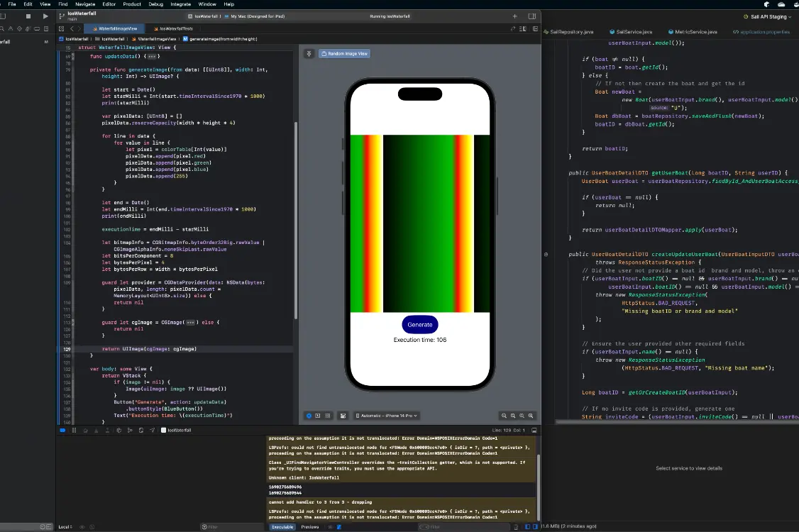Open the canvas Device Settings button

coord(343,416)
